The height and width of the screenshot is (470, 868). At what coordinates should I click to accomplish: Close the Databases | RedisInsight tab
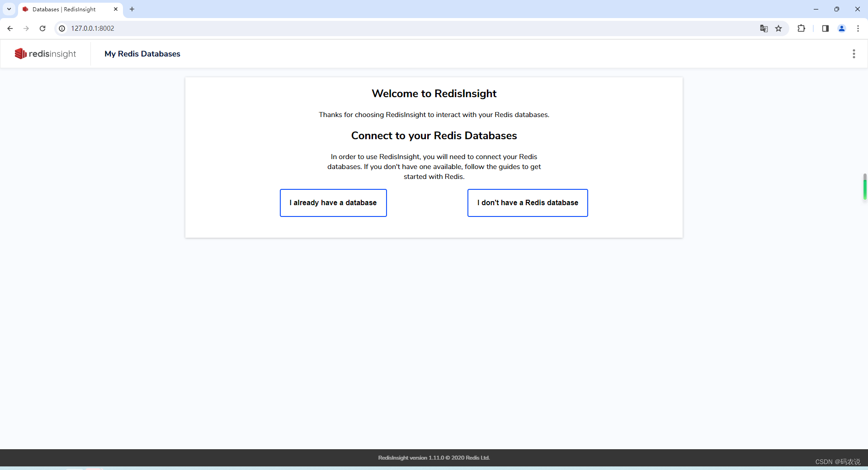(116, 9)
